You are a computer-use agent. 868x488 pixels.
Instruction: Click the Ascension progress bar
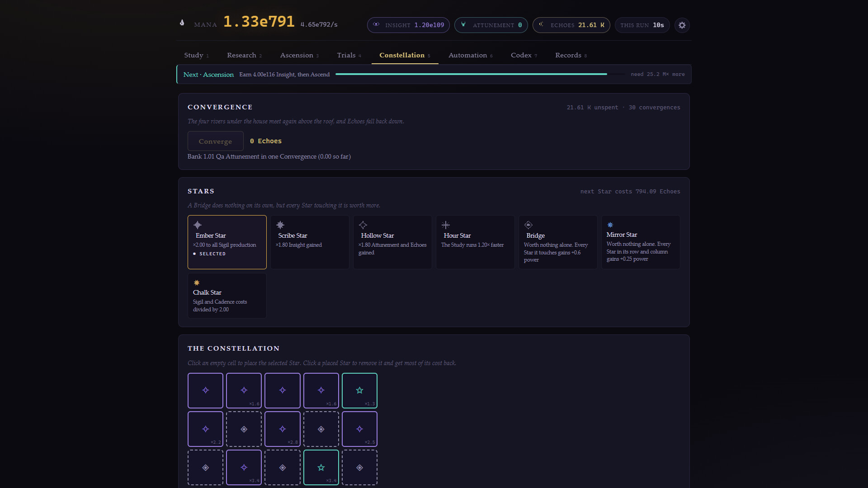(481, 74)
